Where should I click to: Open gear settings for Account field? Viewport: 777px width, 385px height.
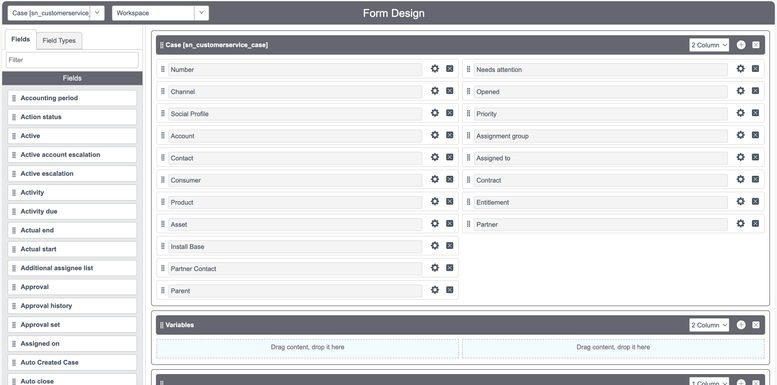click(435, 135)
